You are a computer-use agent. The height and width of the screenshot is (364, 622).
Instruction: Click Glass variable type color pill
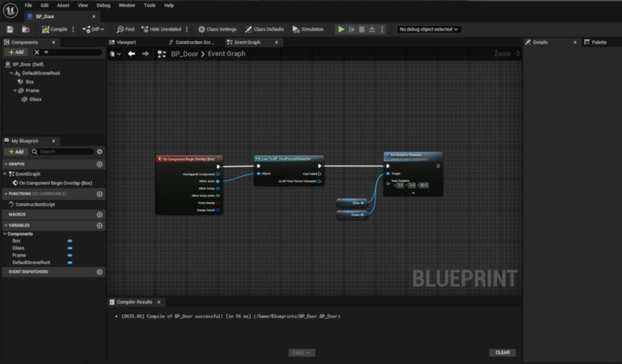pyautogui.click(x=70, y=248)
